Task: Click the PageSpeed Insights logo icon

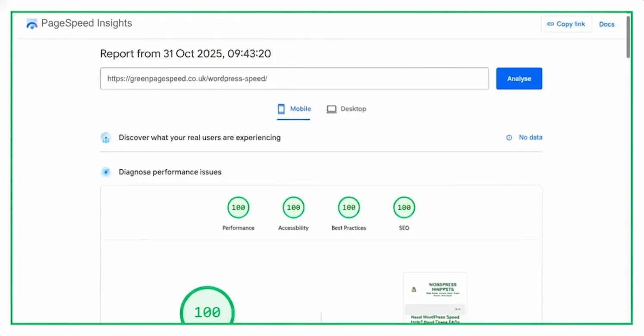Action: 32,24
